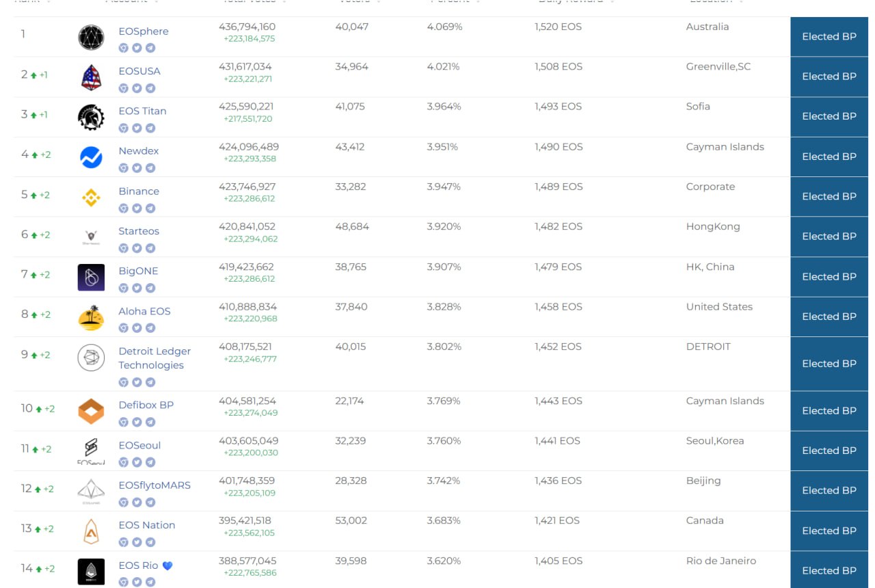The width and height of the screenshot is (875, 588).
Task: Click Elected BP button for EOS Rio
Action: 829,571
